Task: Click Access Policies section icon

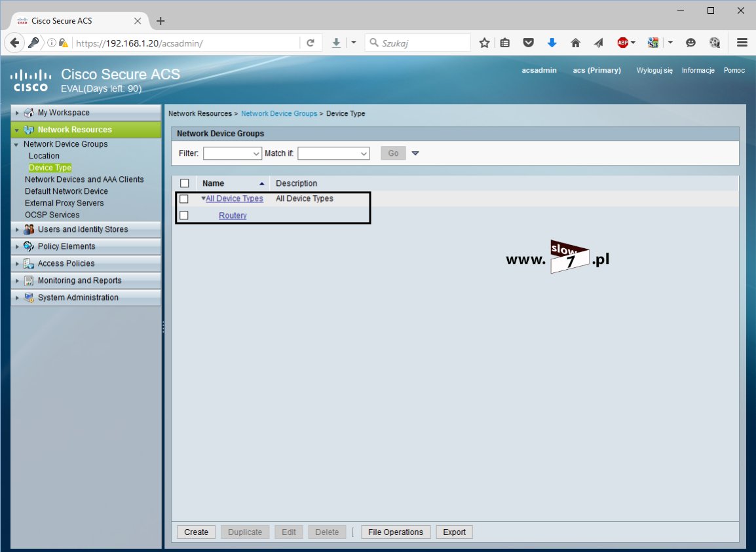Action: tap(29, 264)
